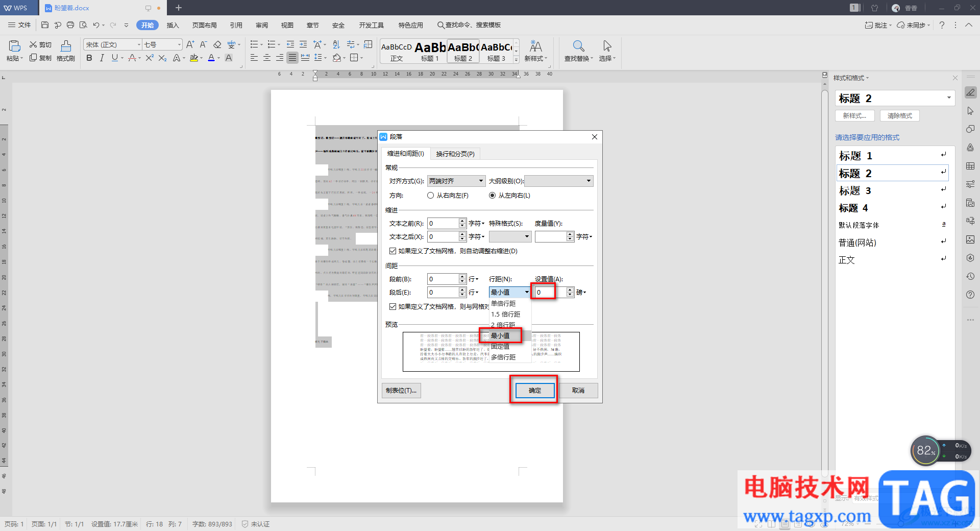Click the Center align icon
980x531 pixels.
click(x=267, y=58)
